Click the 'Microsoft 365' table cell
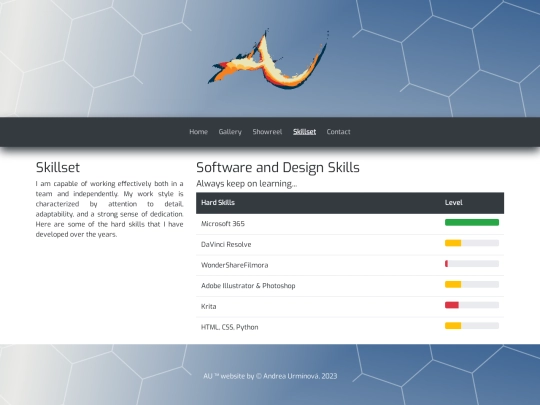 (318, 224)
